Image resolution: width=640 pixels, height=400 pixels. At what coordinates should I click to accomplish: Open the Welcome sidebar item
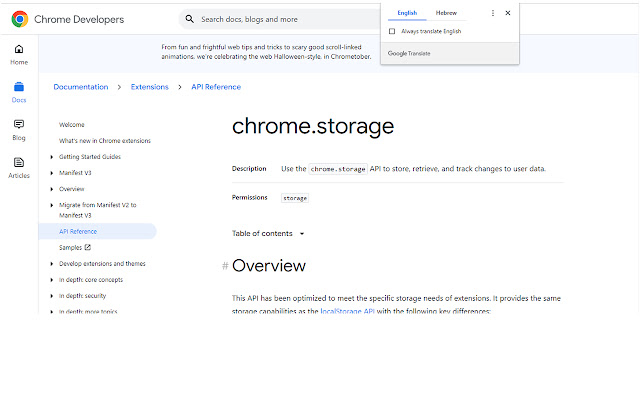(72, 125)
